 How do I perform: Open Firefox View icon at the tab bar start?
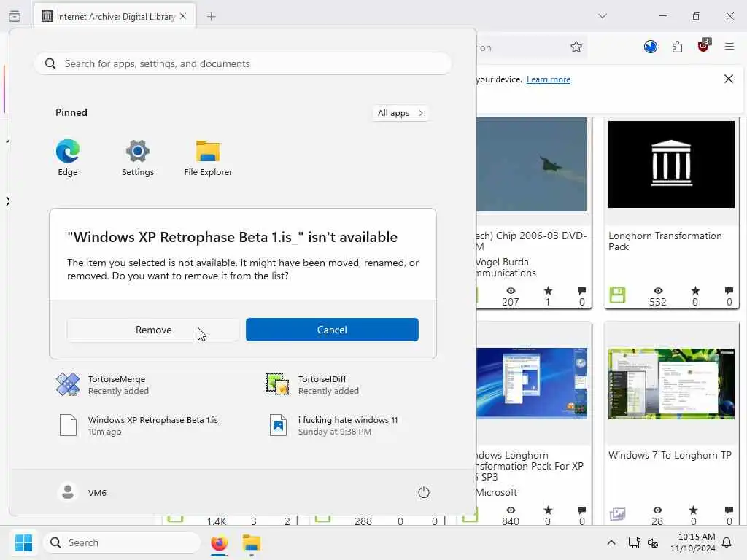15,16
